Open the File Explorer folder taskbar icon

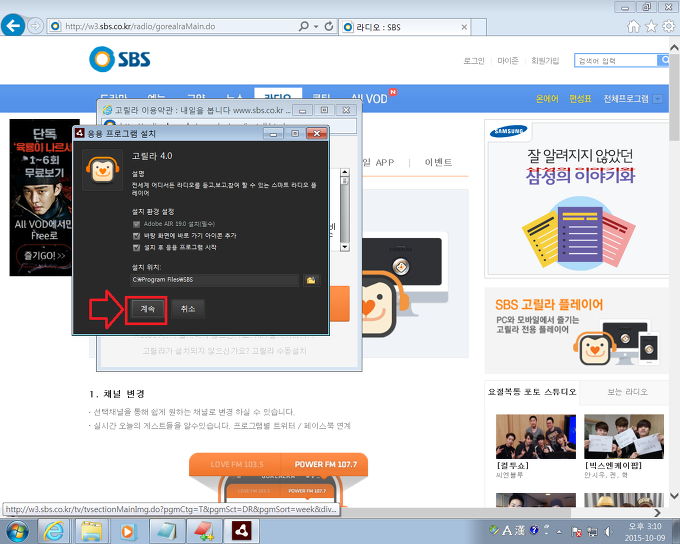coord(91,531)
